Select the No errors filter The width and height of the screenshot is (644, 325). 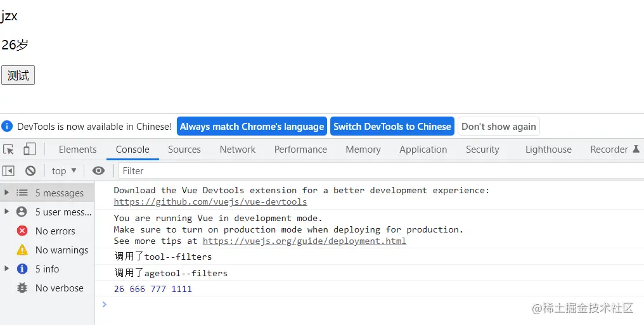(x=55, y=231)
